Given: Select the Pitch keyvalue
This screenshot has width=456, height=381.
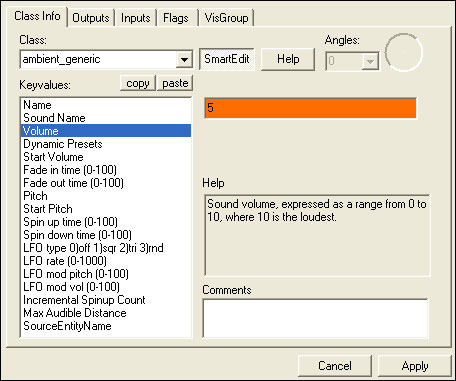Looking at the screenshot, I should [x=106, y=196].
